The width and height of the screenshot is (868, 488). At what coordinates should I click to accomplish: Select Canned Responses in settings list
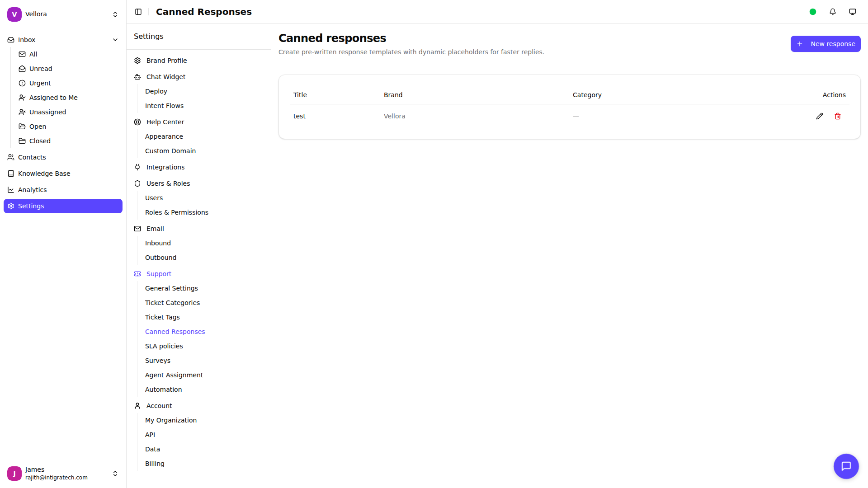click(175, 332)
